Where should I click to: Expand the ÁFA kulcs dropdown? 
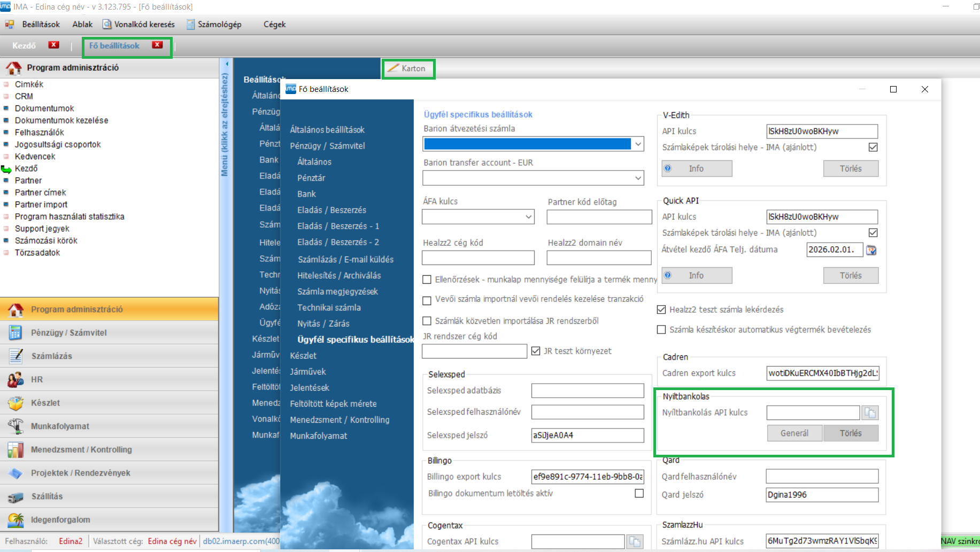(x=528, y=217)
